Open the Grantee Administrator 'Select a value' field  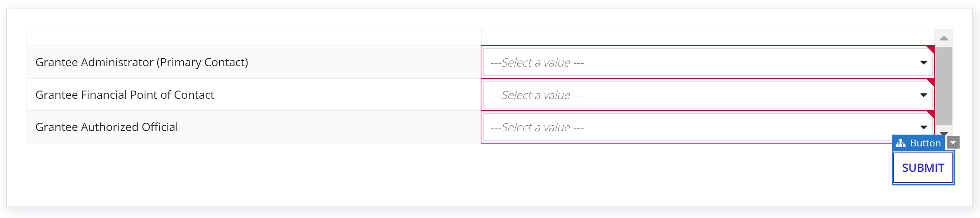click(x=708, y=62)
